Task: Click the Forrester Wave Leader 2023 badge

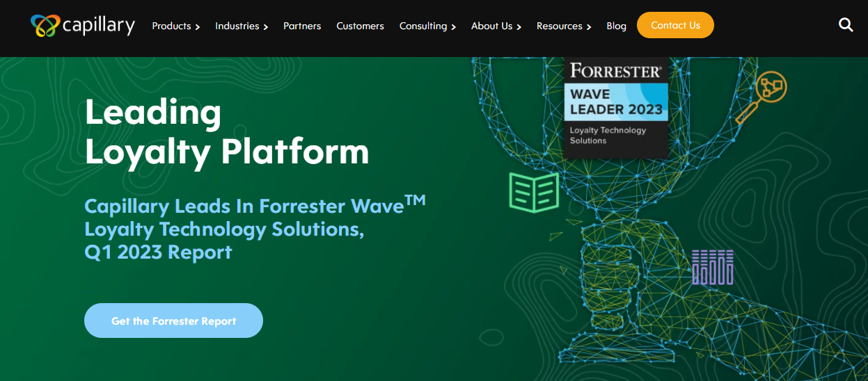Action: click(616, 106)
